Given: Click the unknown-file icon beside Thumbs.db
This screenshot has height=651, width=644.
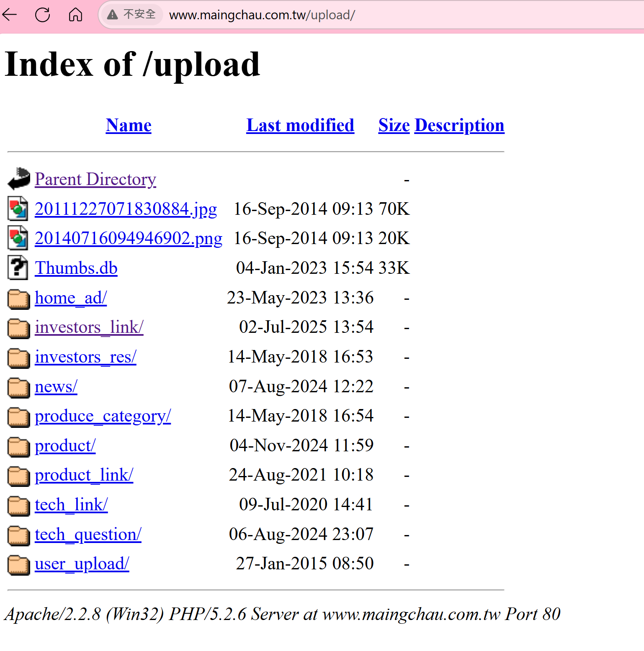Looking at the screenshot, I should click(18, 268).
